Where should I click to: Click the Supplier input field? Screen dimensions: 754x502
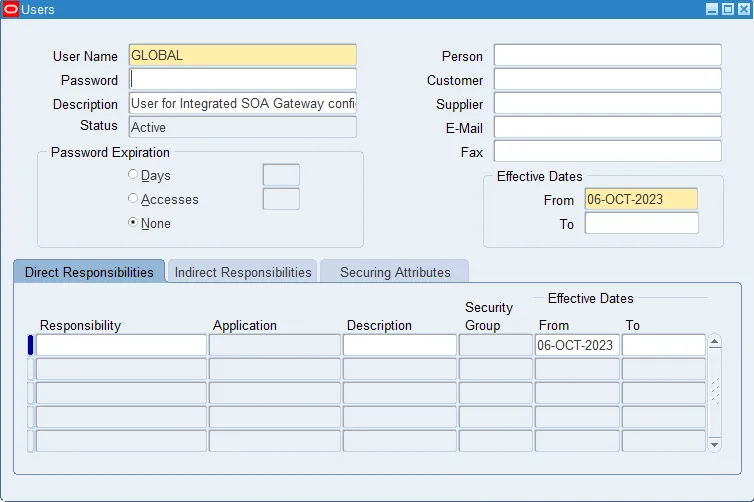607,103
